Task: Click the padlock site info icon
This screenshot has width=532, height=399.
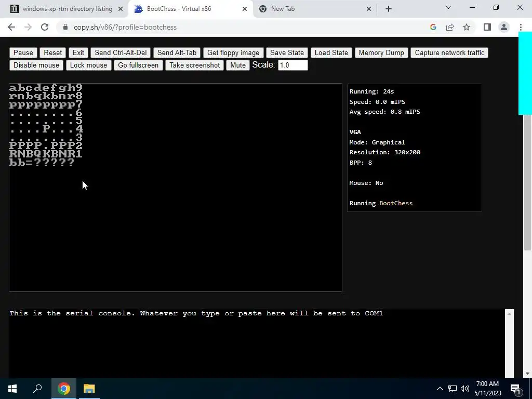Action: click(x=65, y=27)
